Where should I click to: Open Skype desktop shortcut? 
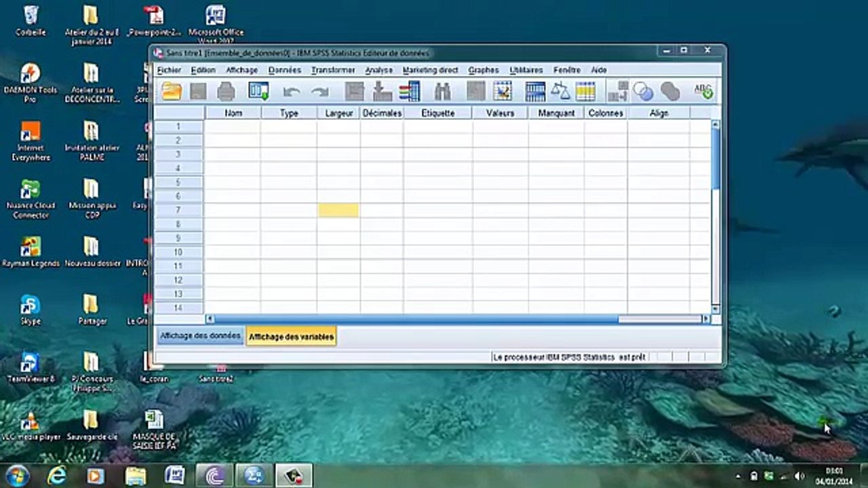[31, 310]
